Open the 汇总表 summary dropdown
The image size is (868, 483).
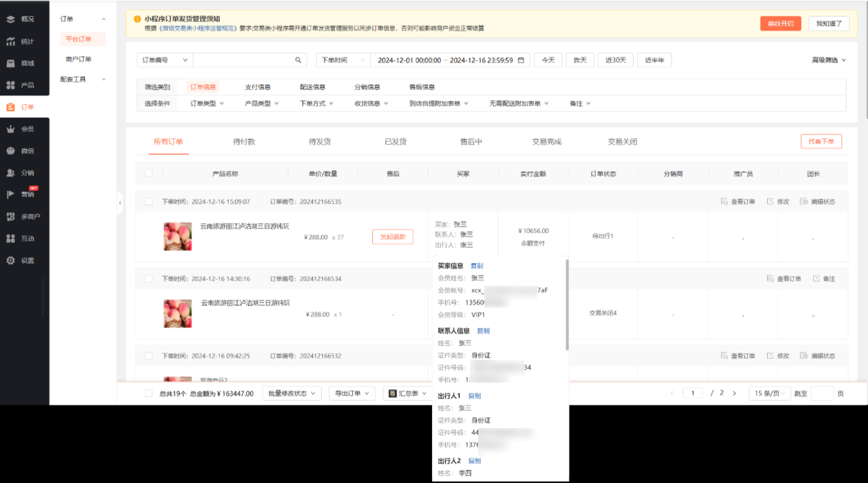pyautogui.click(x=408, y=393)
